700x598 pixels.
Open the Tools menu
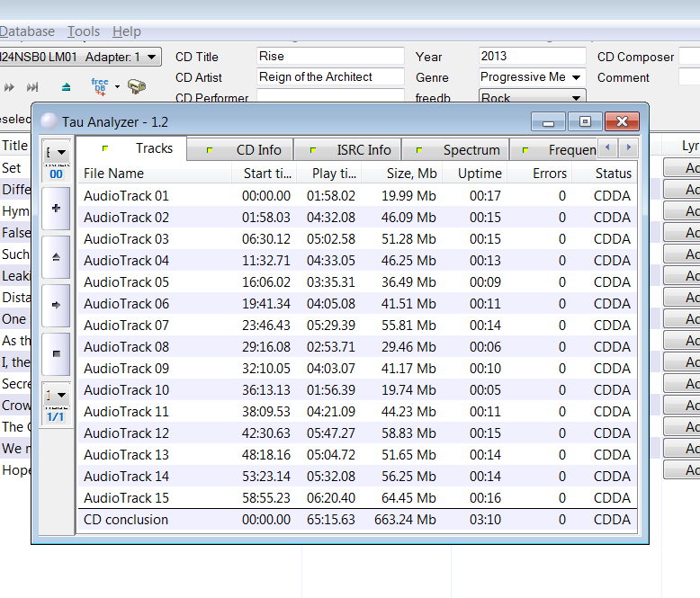click(x=84, y=31)
